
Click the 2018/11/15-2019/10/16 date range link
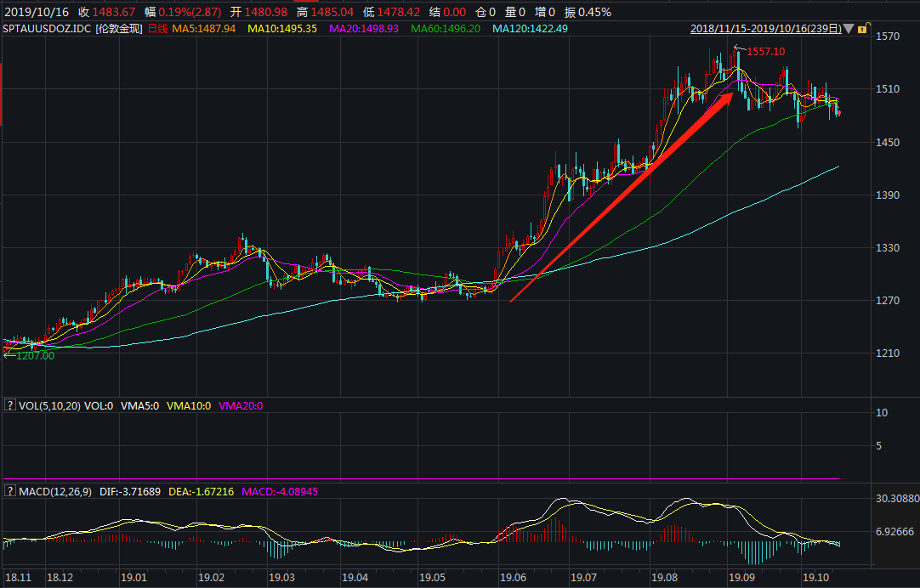[x=765, y=29]
